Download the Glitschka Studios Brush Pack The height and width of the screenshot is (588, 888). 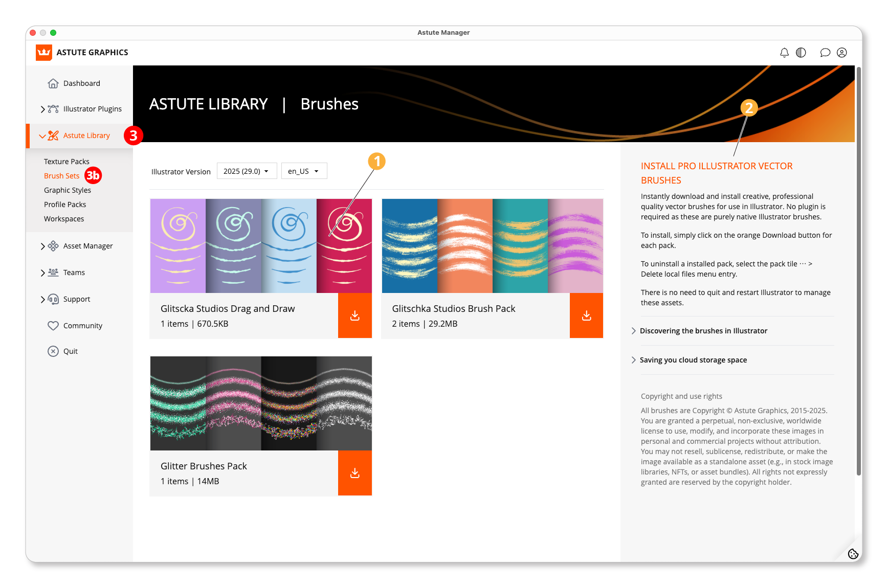click(586, 315)
